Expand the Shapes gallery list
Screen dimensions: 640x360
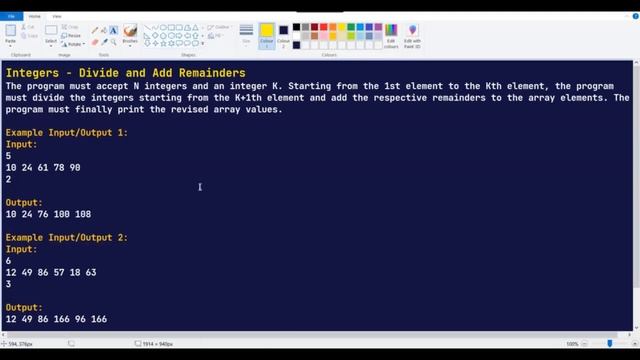(x=202, y=43)
